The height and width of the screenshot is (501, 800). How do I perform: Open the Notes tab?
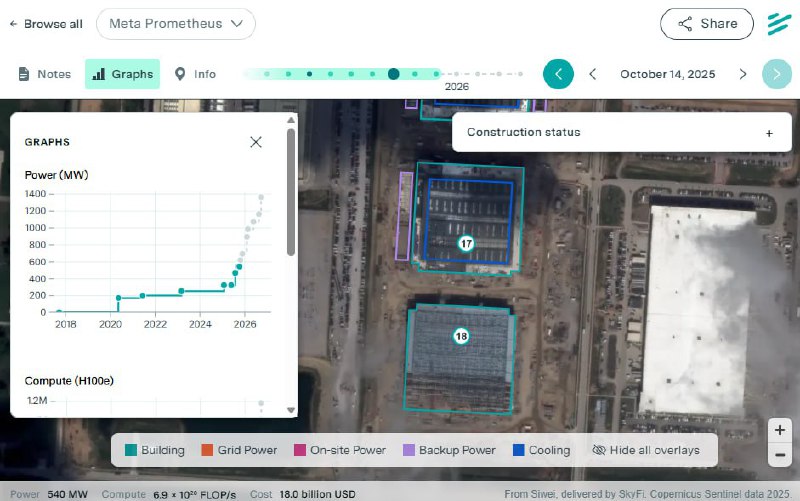(45, 74)
